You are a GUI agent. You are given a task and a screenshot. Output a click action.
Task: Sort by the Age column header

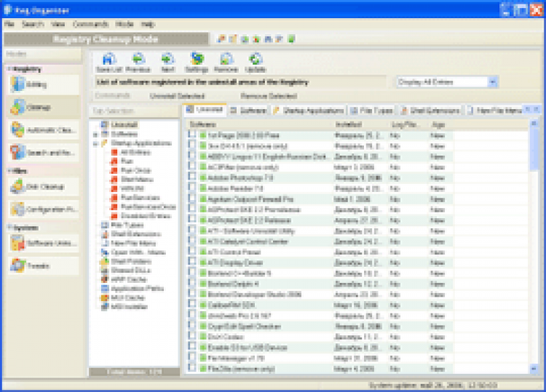(x=440, y=124)
